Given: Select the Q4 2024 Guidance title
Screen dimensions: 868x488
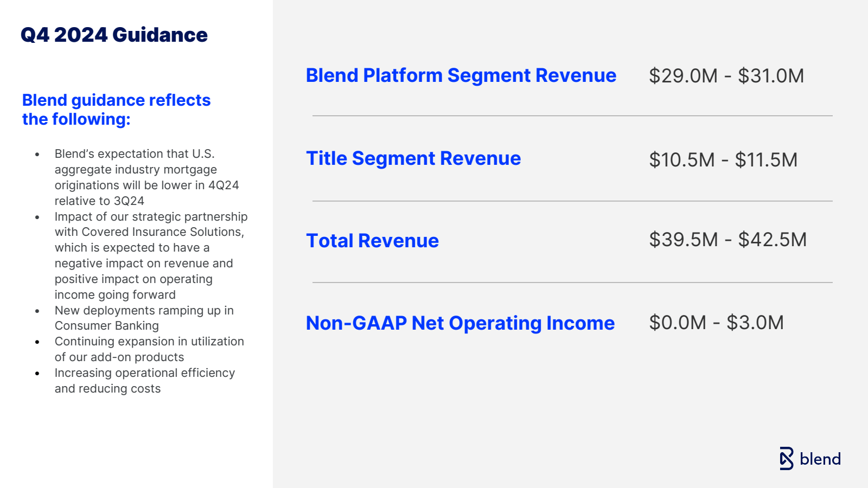Looking at the screenshot, I should 114,35.
